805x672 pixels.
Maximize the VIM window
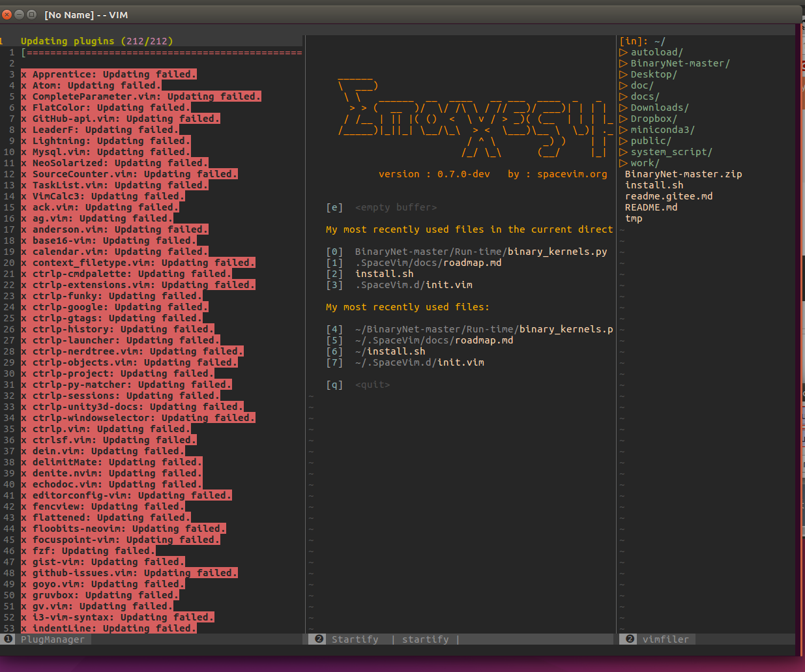click(31, 14)
